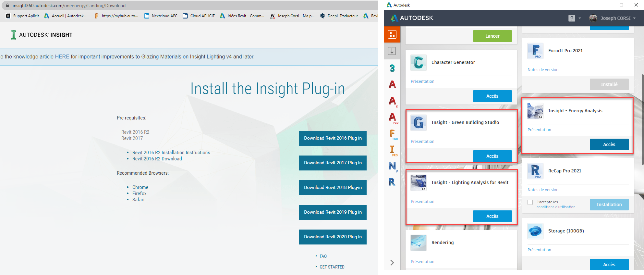Open Revit 2016 R2 Installation Instructions link
The width and height of the screenshot is (644, 275).
click(x=171, y=153)
